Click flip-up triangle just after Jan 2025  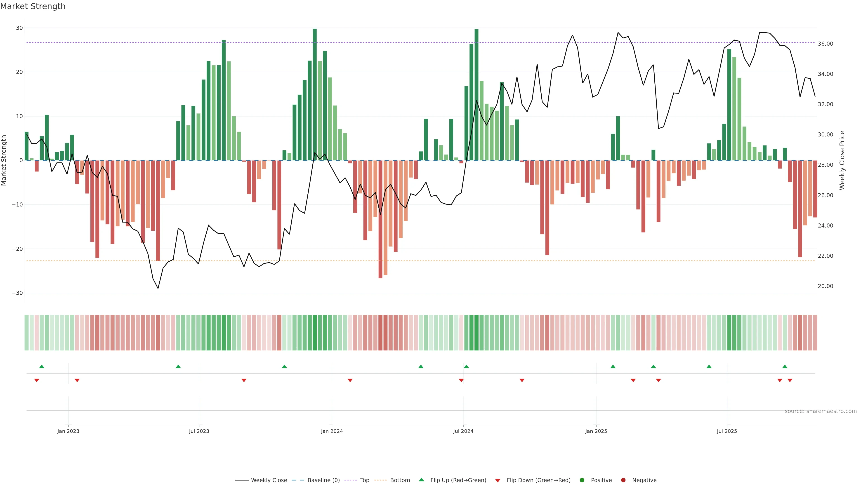[613, 366]
